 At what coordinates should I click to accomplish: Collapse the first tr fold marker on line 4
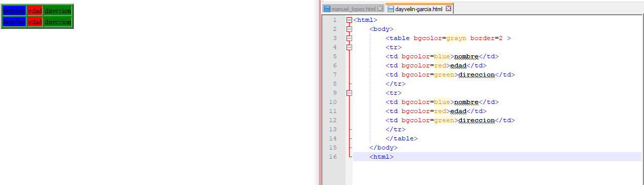(x=349, y=47)
